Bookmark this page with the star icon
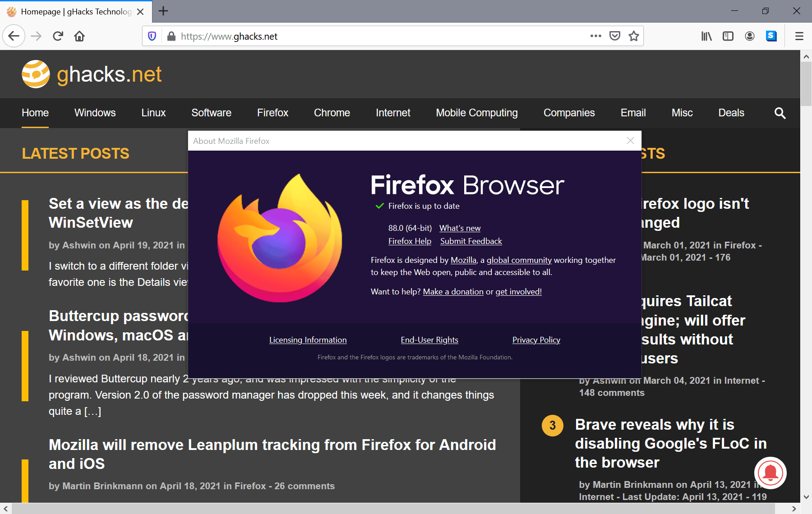The height and width of the screenshot is (514, 812). pyautogui.click(x=634, y=36)
